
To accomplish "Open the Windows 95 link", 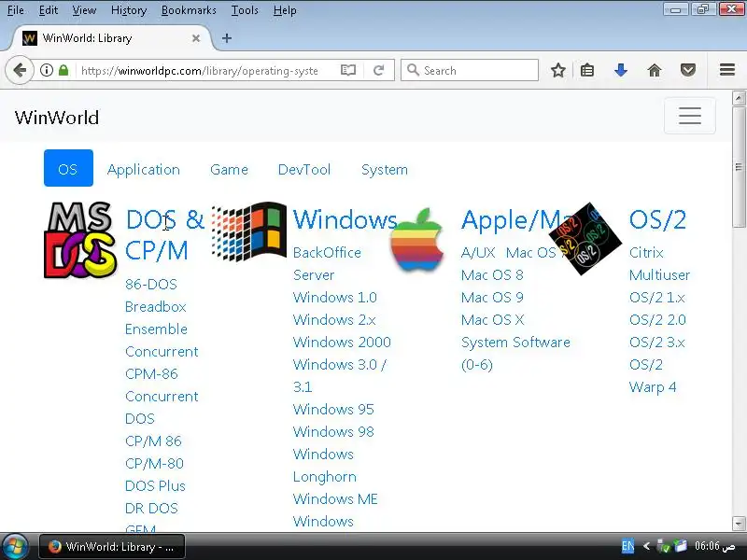I will (333, 409).
